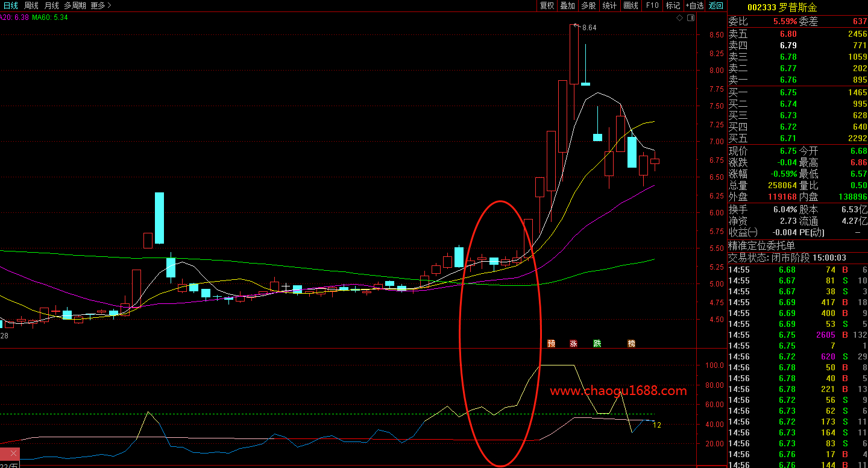Click the 买三 price 6.73
Viewport: 868px width, 468px height.
pyautogui.click(x=788, y=115)
